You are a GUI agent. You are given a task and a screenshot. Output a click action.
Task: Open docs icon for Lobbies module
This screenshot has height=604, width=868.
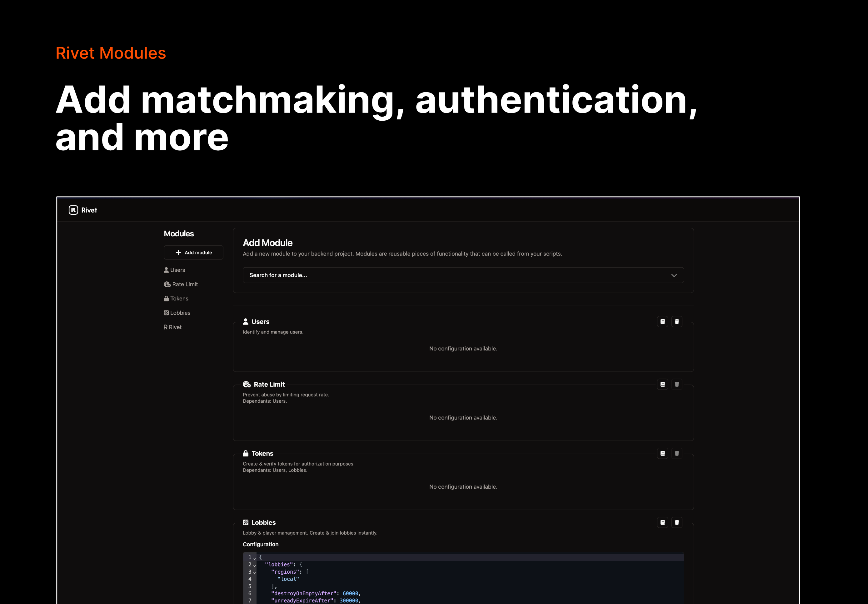click(x=662, y=523)
